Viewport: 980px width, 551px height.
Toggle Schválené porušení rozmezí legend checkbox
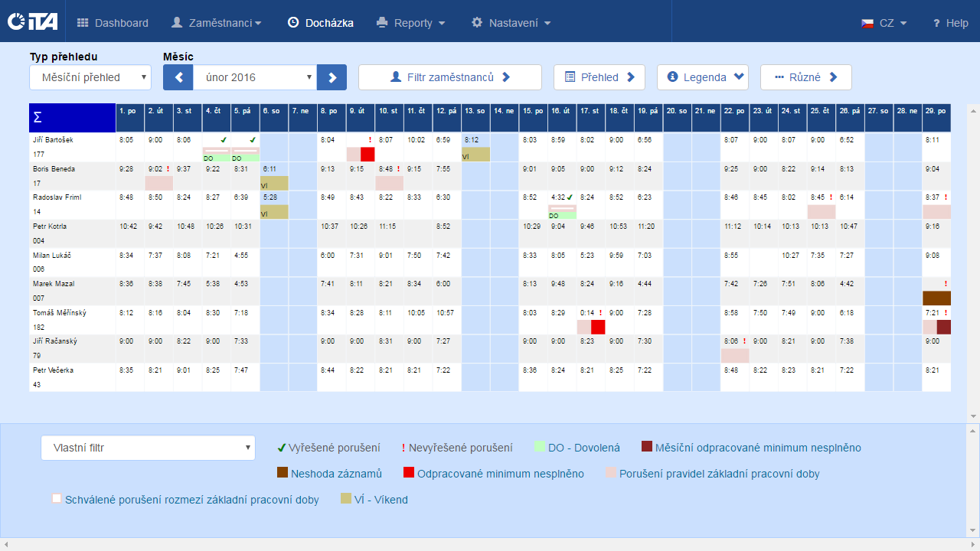[57, 500]
